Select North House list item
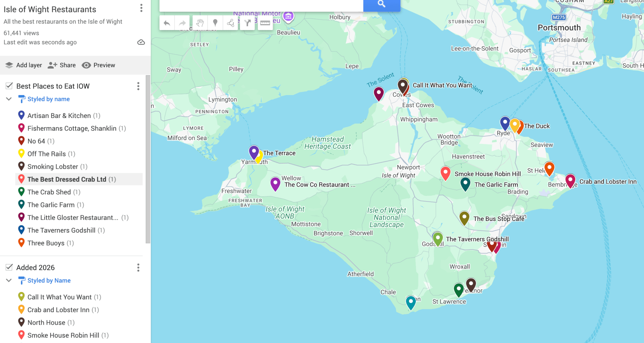The height and width of the screenshot is (343, 644). tap(79, 323)
